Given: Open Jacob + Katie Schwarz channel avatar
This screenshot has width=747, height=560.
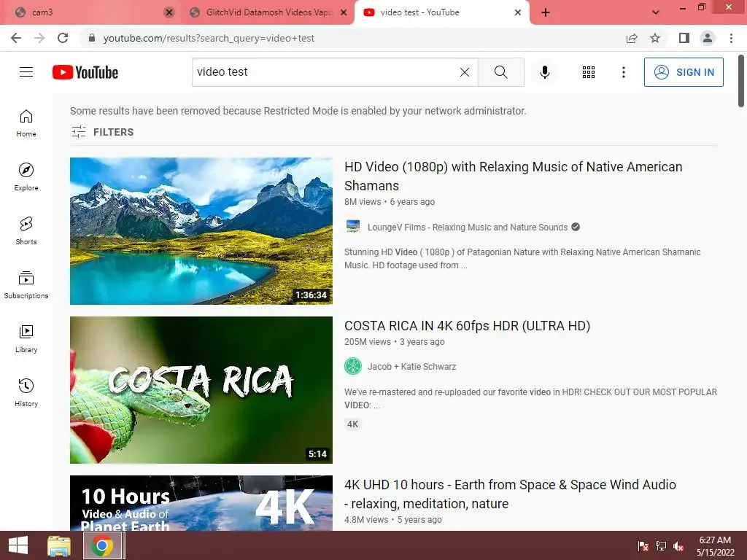Looking at the screenshot, I should click(353, 366).
